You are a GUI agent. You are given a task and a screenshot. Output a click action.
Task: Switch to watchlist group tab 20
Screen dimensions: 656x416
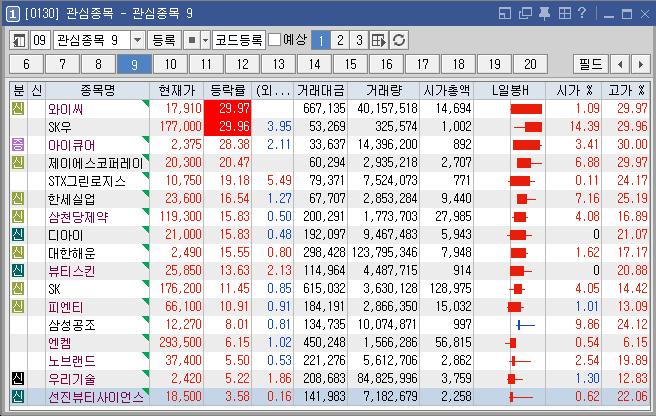pyautogui.click(x=530, y=64)
